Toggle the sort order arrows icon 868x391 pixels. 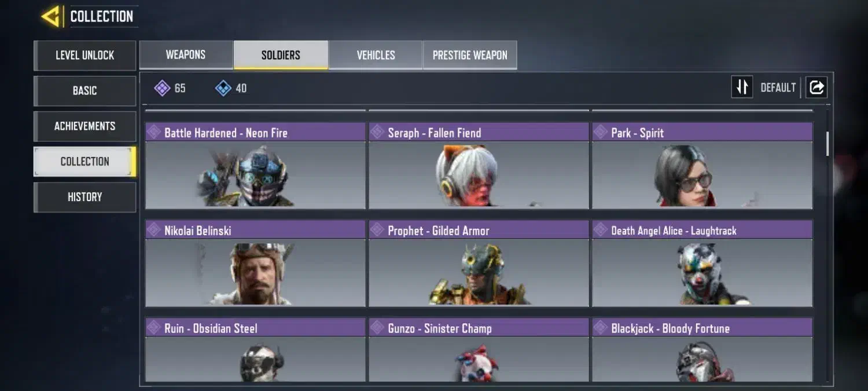tap(742, 87)
